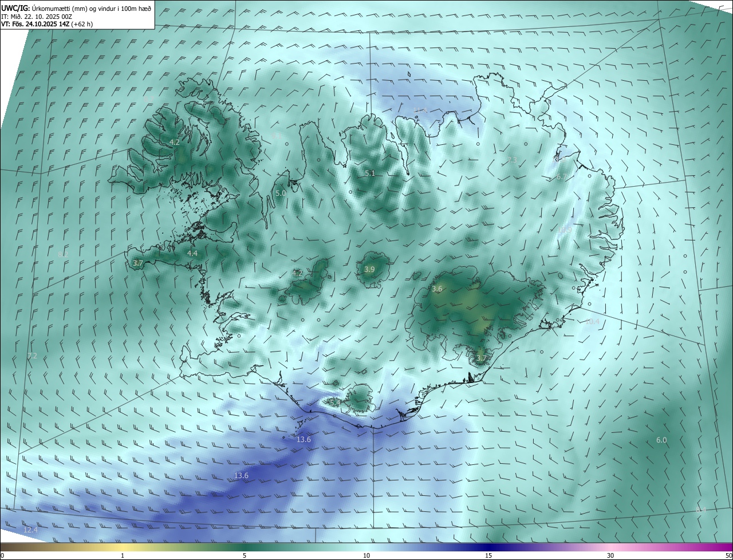Viewport: 733px width, 560px height.
Task: Select the 6.0 value over the sea
Action: (661, 440)
